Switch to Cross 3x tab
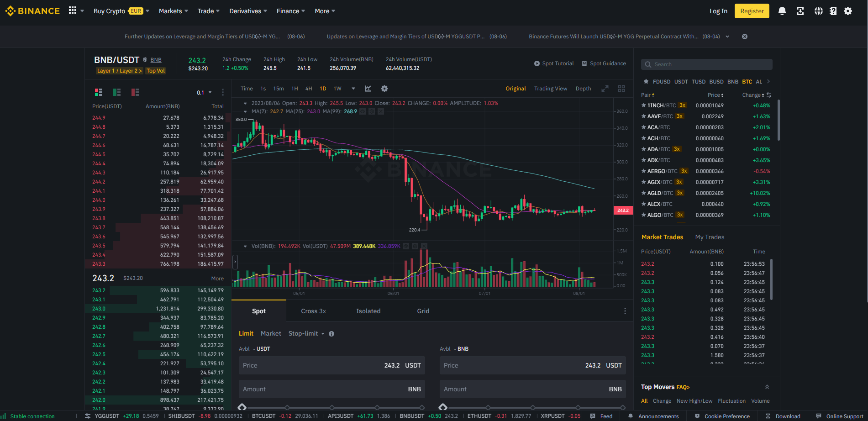The height and width of the screenshot is (421, 868). 313,311
